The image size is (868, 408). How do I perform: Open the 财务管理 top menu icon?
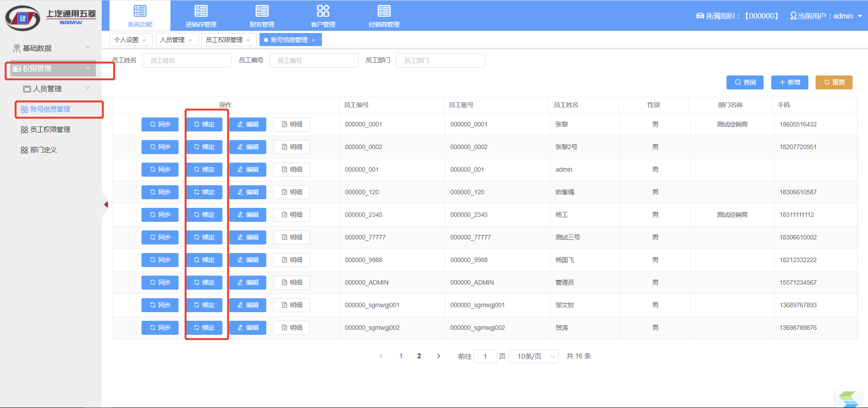click(262, 11)
